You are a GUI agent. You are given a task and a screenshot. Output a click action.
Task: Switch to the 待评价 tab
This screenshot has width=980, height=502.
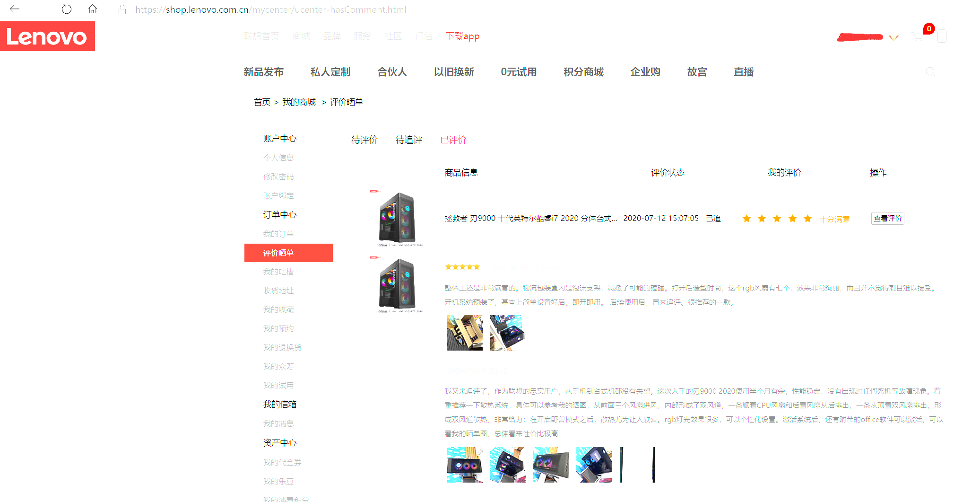364,140
